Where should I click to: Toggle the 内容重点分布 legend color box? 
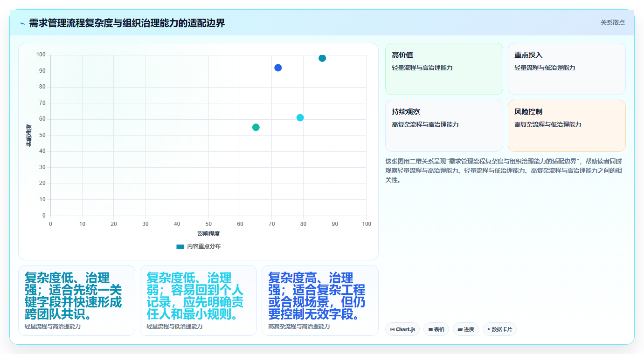coord(180,246)
